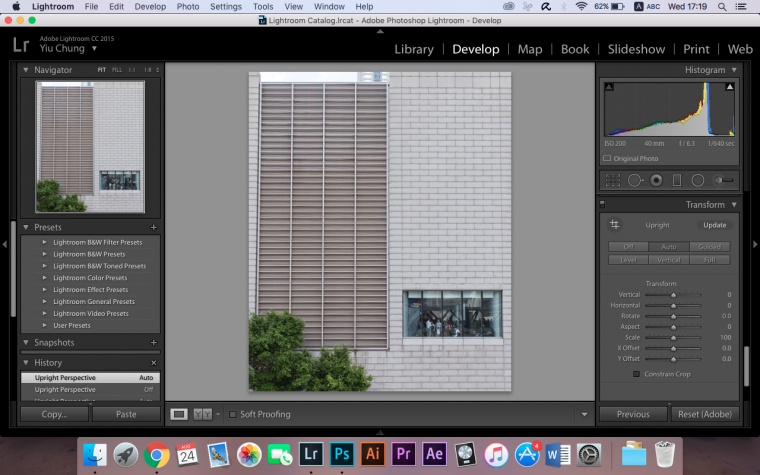
Task: Launch Photoshop from the Dock
Action: [x=342, y=454]
